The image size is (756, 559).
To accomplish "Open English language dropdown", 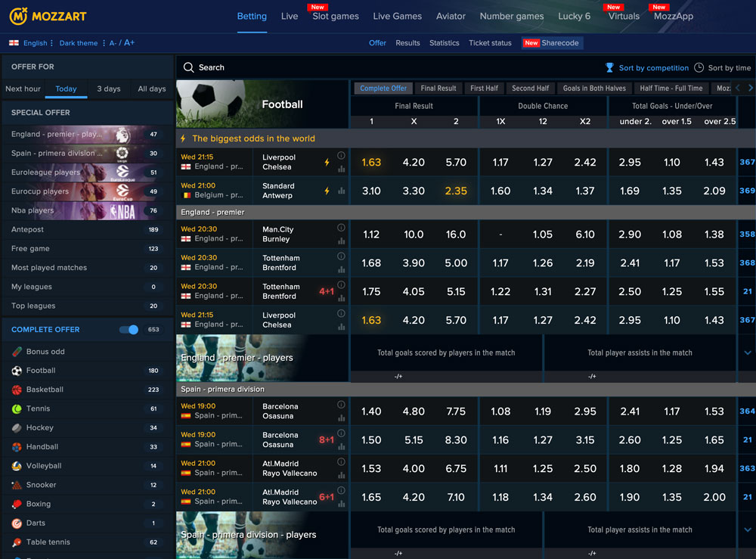I will (x=38, y=43).
